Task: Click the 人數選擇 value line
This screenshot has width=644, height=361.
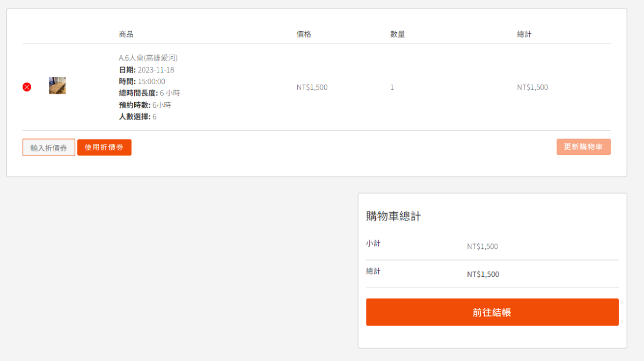Action: click(137, 117)
